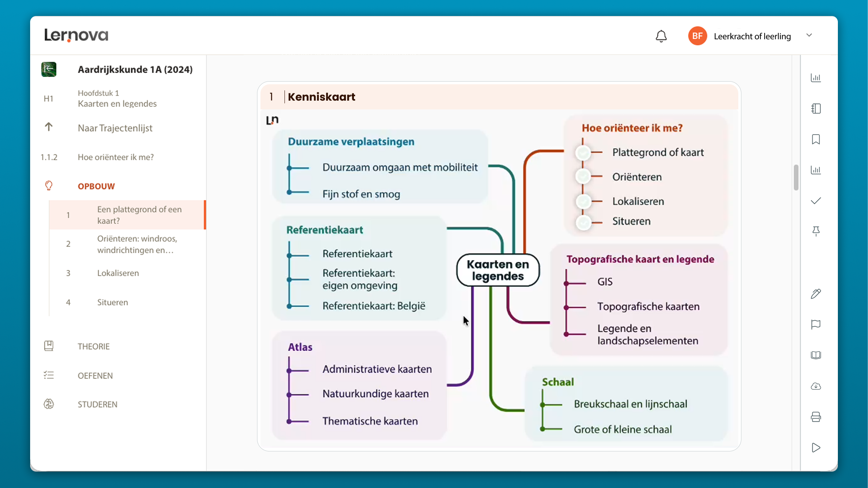Click Naar Trajectenlijst link

pos(115,128)
